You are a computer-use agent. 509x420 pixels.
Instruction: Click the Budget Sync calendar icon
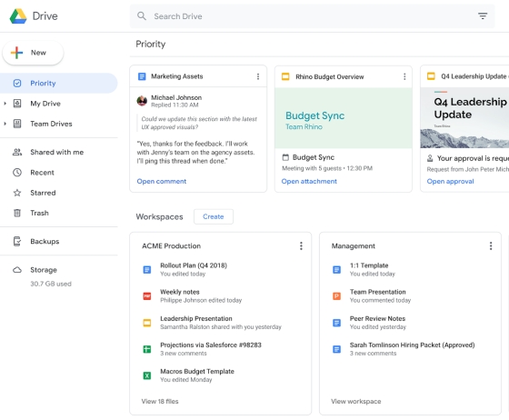285,157
